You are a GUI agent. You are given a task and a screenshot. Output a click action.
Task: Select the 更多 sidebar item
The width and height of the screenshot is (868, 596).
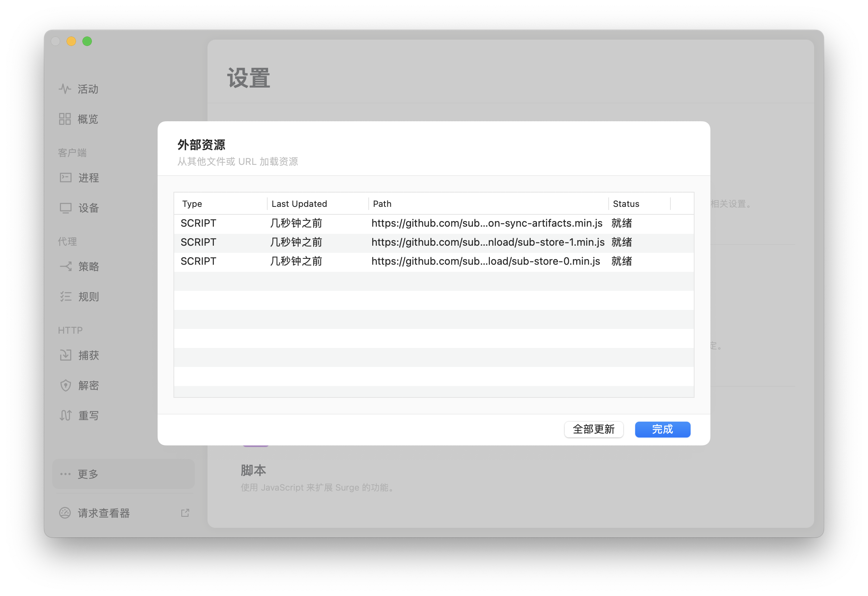(123, 474)
